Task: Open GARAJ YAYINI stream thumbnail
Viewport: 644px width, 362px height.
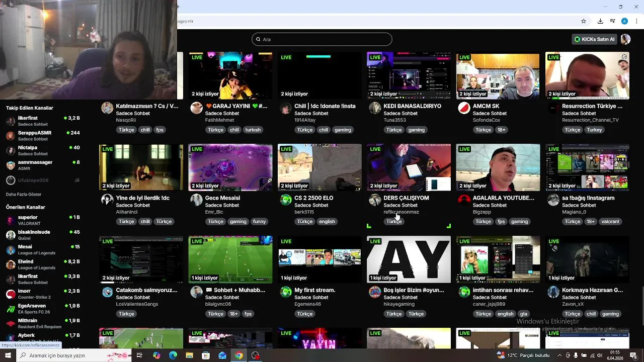Action: pyautogui.click(x=230, y=75)
